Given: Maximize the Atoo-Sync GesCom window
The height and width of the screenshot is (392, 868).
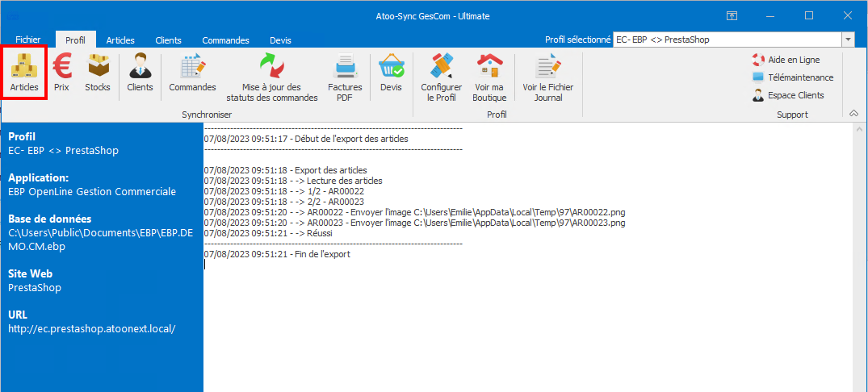Looking at the screenshot, I should tap(809, 16).
